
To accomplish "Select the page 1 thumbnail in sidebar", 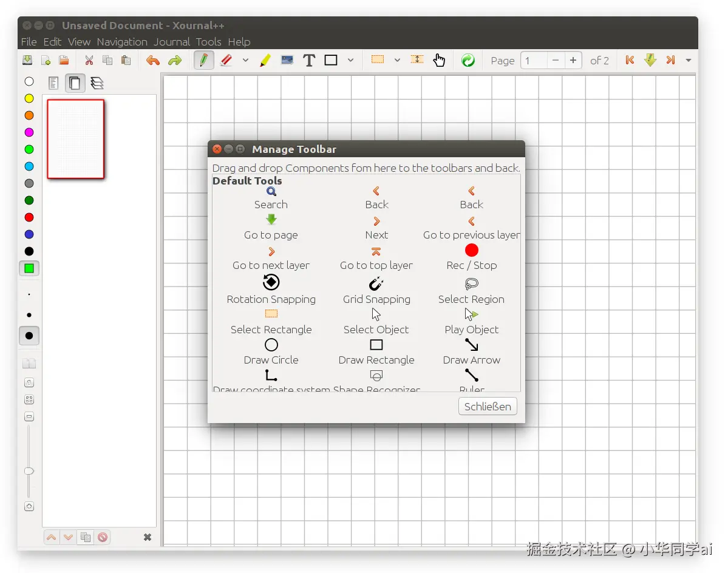I will pyautogui.click(x=76, y=139).
